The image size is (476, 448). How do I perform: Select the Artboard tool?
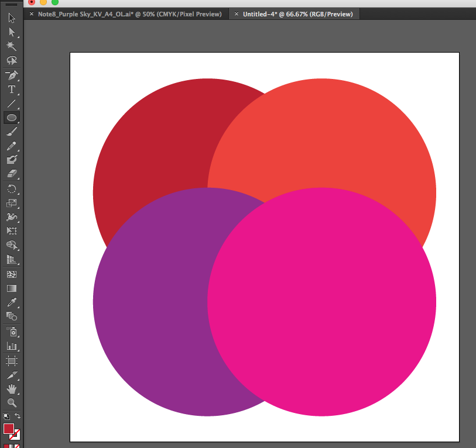pos(12,361)
